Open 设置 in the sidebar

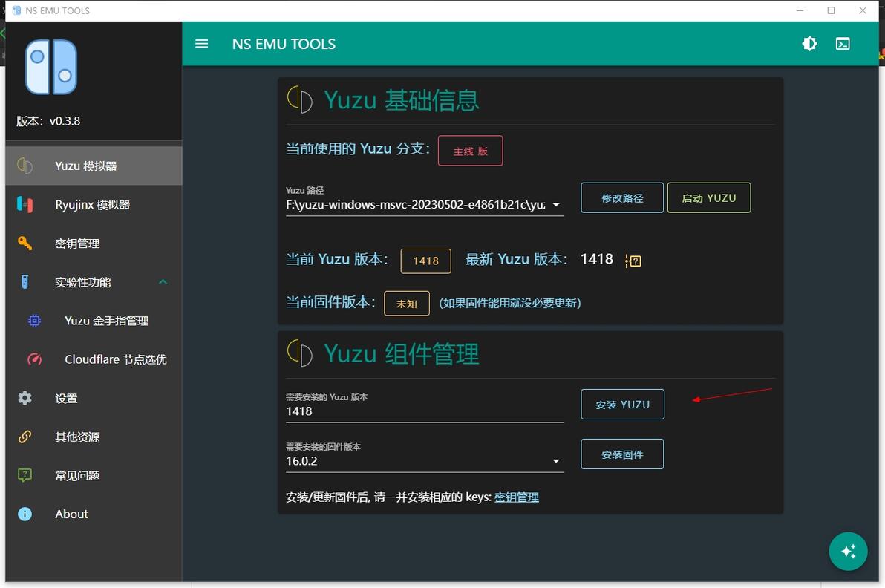94,399
